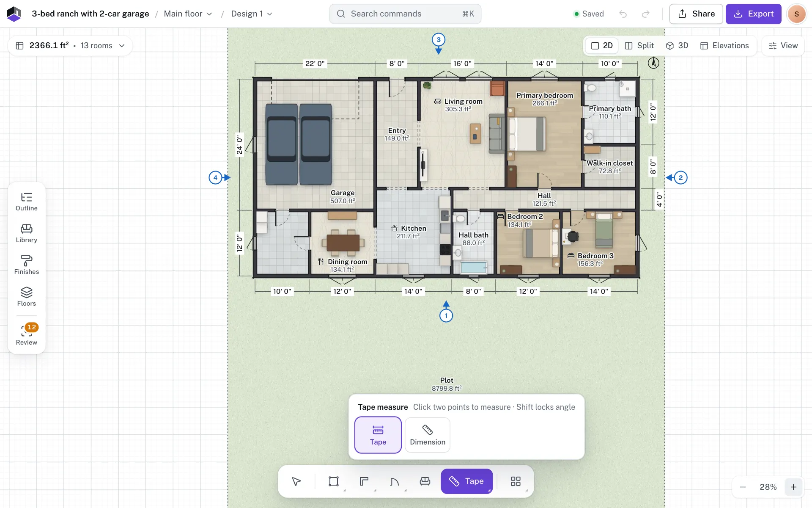Screen dimensions: 812x508
Task: Open Review with 12 issues
Action: pyautogui.click(x=27, y=335)
